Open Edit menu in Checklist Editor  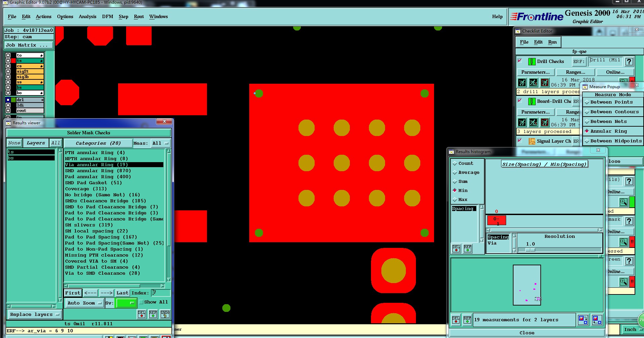coord(538,42)
